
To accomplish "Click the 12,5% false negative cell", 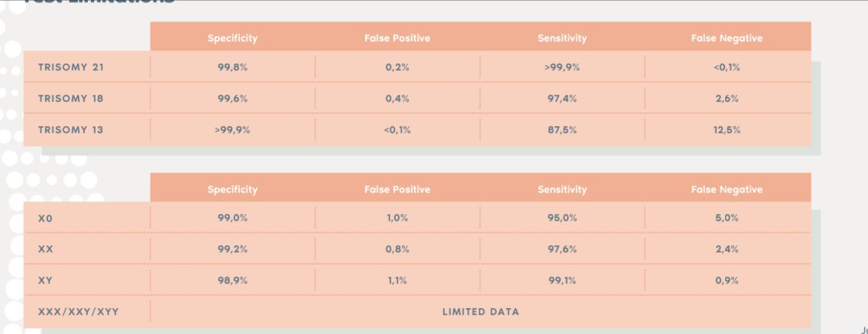I will [x=727, y=130].
